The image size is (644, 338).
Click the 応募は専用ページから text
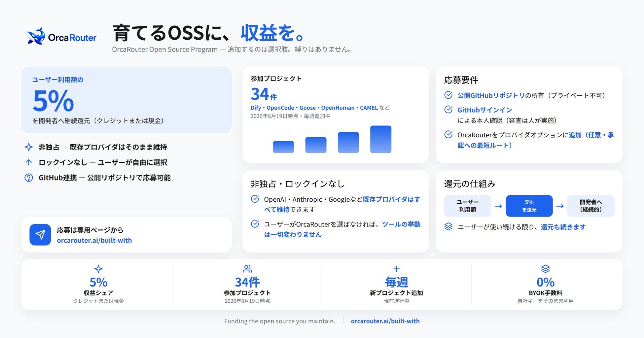tap(90, 230)
